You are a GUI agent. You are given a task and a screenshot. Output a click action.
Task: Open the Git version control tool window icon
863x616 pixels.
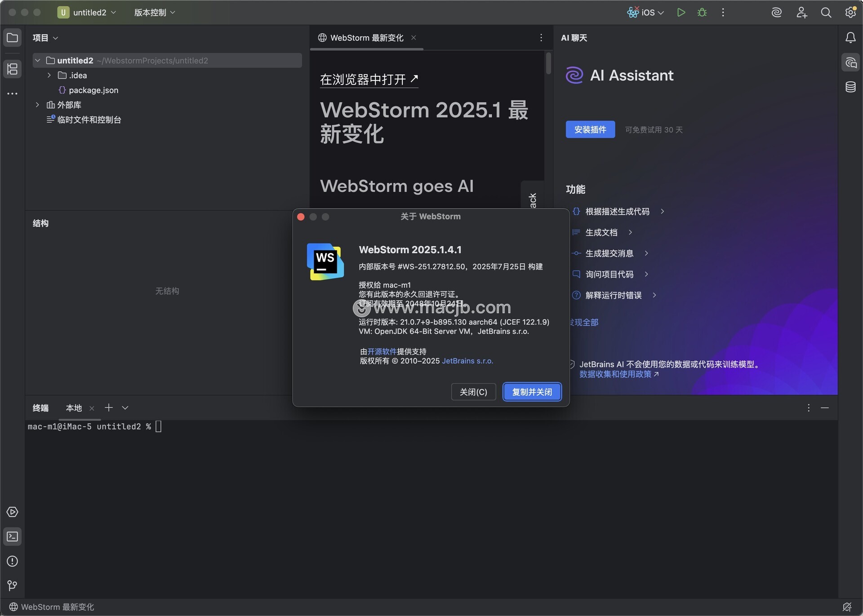(12, 586)
